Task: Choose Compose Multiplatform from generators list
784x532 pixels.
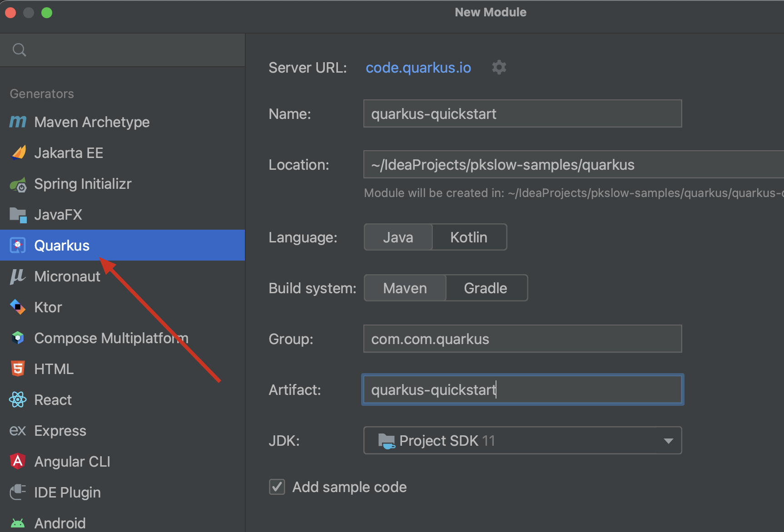Action: tap(111, 338)
